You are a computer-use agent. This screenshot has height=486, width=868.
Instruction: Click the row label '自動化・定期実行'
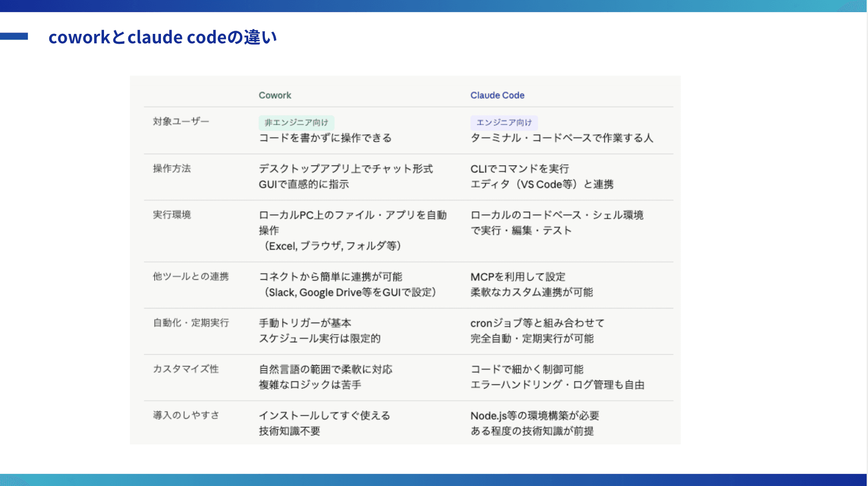point(191,322)
